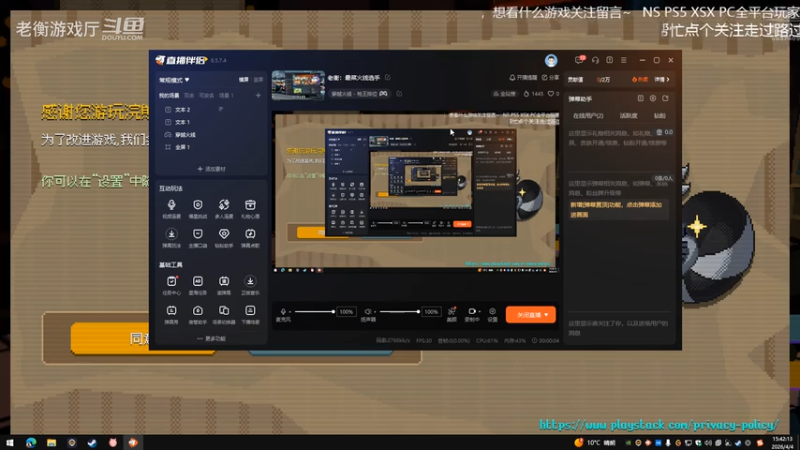The height and width of the screenshot is (450, 800).
Task: Switch to activity tab in danmaku helper
Action: (x=629, y=116)
